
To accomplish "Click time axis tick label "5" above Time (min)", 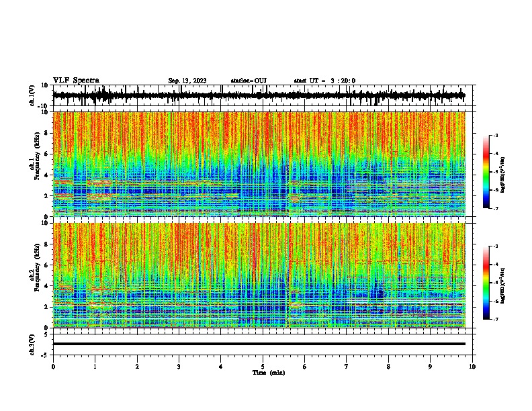I will point(263,367).
